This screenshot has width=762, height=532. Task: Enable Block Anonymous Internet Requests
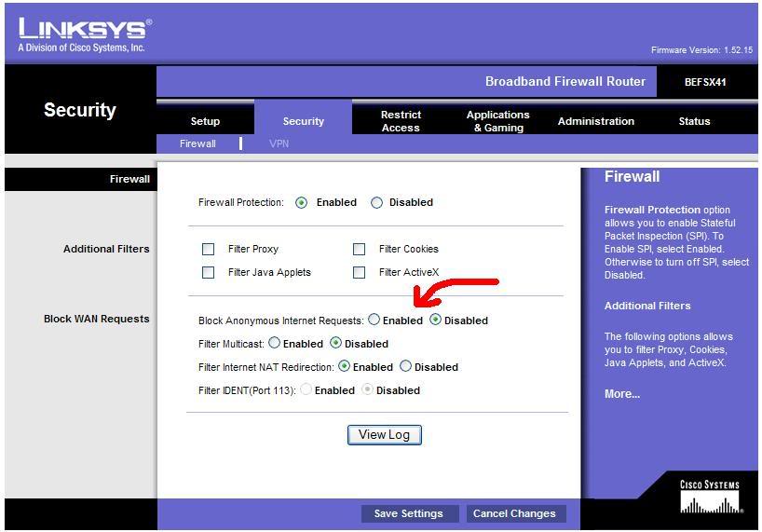(374, 320)
